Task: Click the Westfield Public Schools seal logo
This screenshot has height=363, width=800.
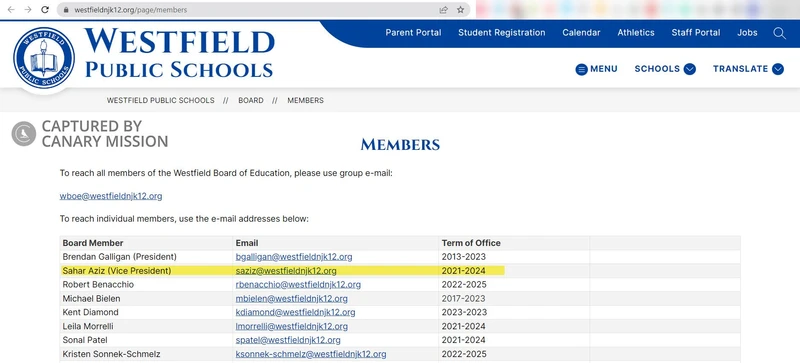Action: tap(44, 58)
